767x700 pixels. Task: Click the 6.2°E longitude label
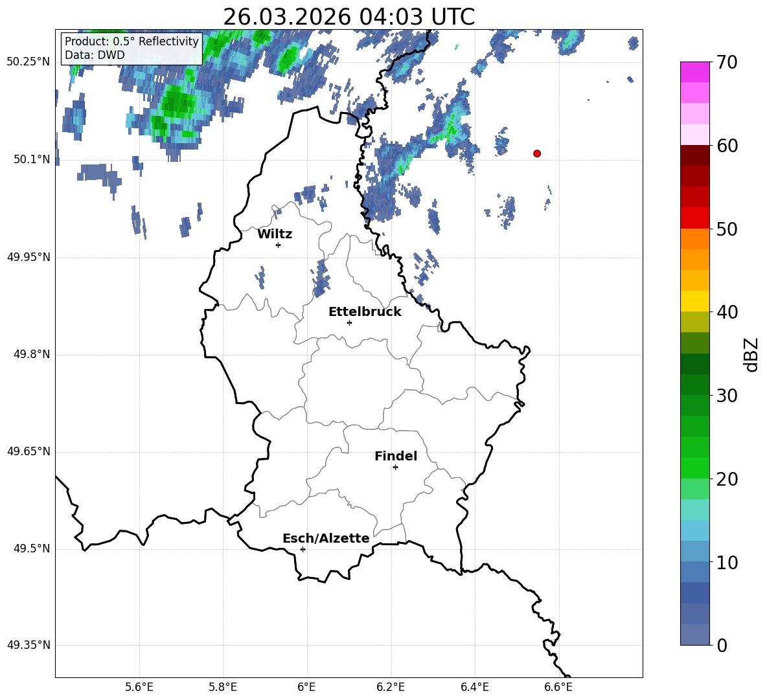point(391,687)
